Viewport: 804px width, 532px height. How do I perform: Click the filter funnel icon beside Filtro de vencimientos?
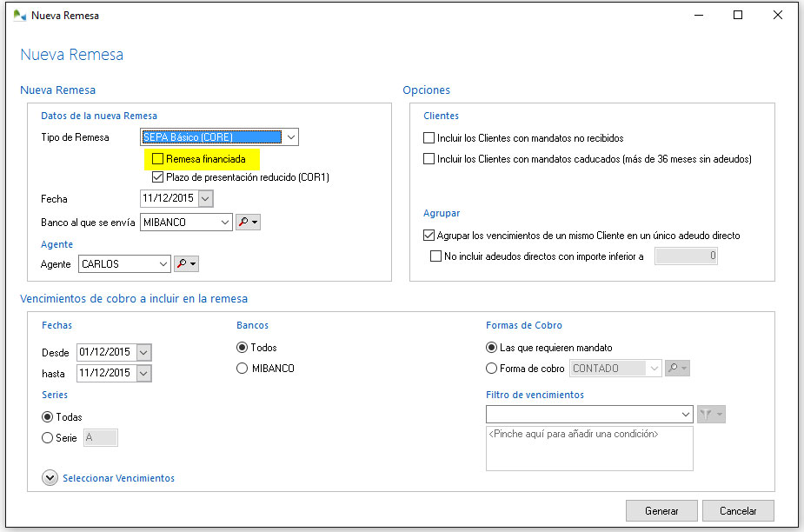[x=706, y=415]
